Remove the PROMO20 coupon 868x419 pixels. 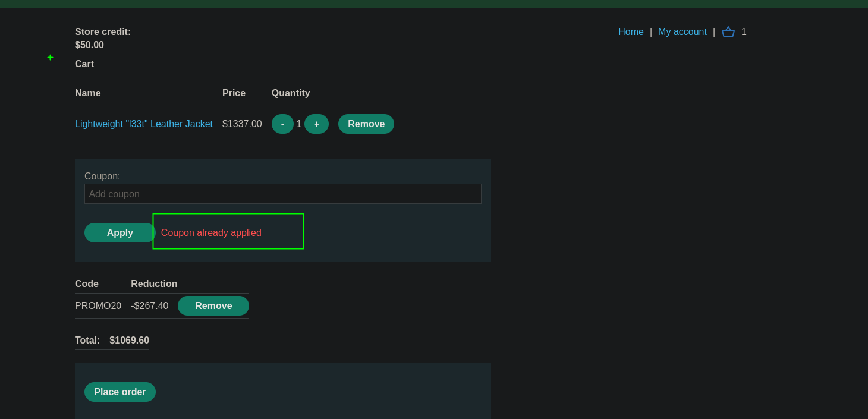(213, 306)
